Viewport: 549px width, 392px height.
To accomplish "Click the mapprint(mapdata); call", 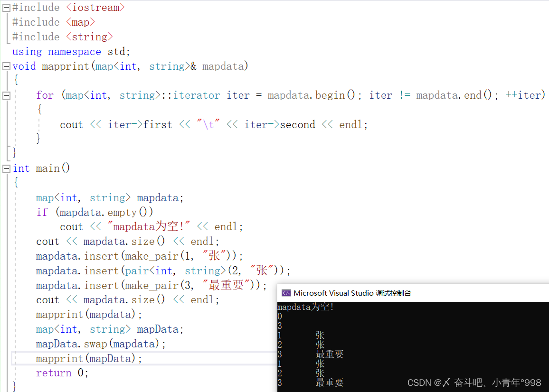I will (89, 315).
